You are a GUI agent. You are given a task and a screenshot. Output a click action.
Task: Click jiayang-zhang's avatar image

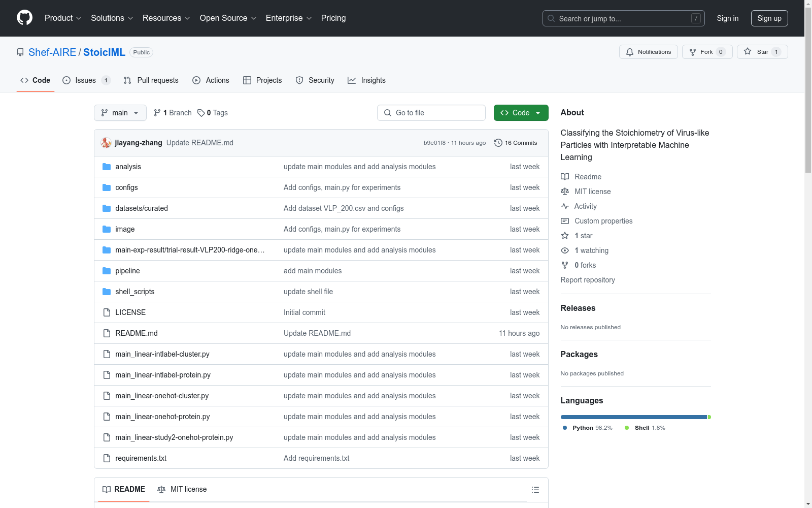pos(106,143)
